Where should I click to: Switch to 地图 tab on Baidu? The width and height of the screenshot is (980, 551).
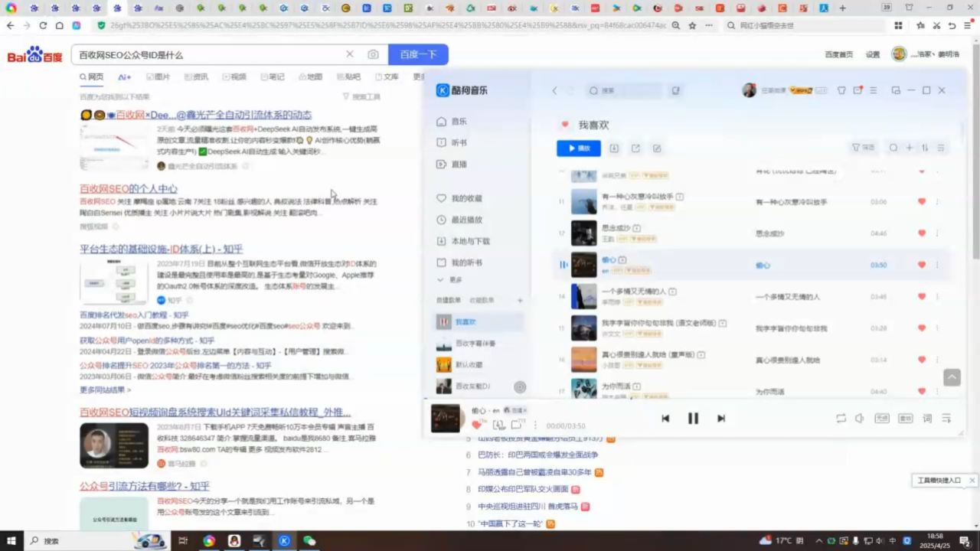tap(311, 77)
